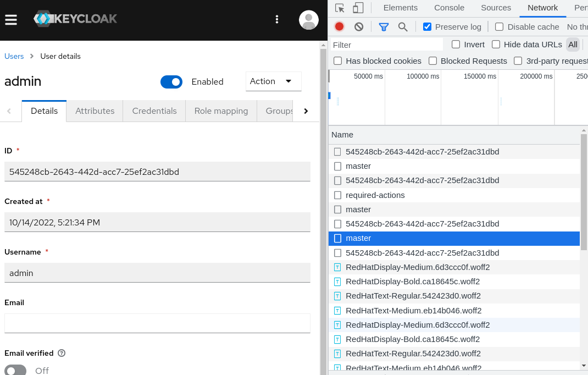Click the right chevron to reveal more tabs
The image size is (588, 375).
coord(306,111)
